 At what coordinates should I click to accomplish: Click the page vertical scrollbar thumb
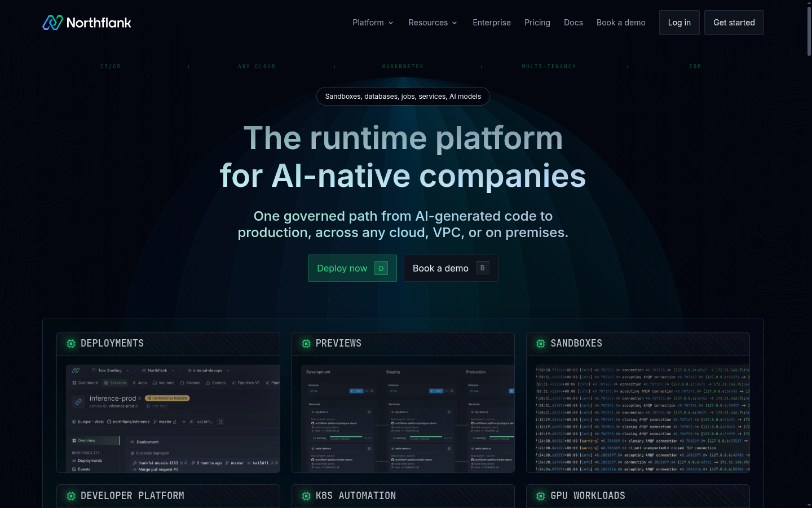pos(809,31)
